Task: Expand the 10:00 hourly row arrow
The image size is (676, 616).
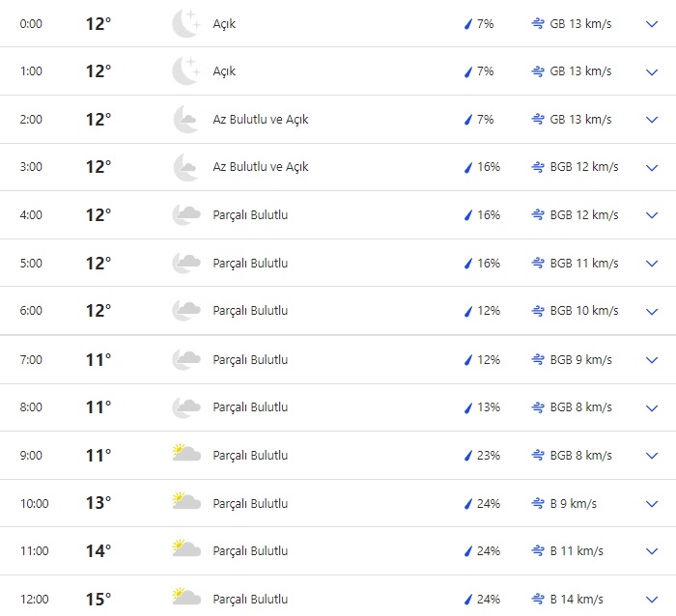Action: [x=651, y=503]
